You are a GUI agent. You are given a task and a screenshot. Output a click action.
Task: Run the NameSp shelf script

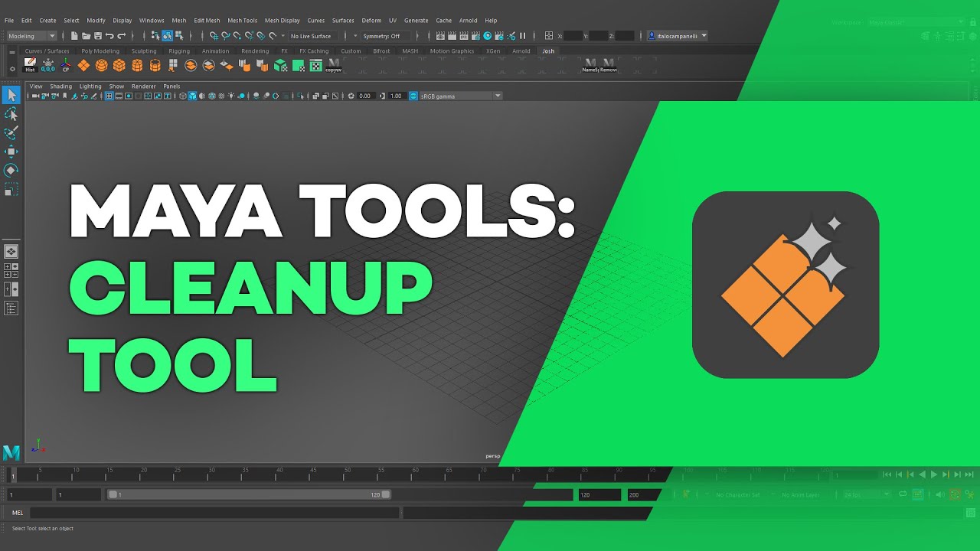click(x=590, y=65)
